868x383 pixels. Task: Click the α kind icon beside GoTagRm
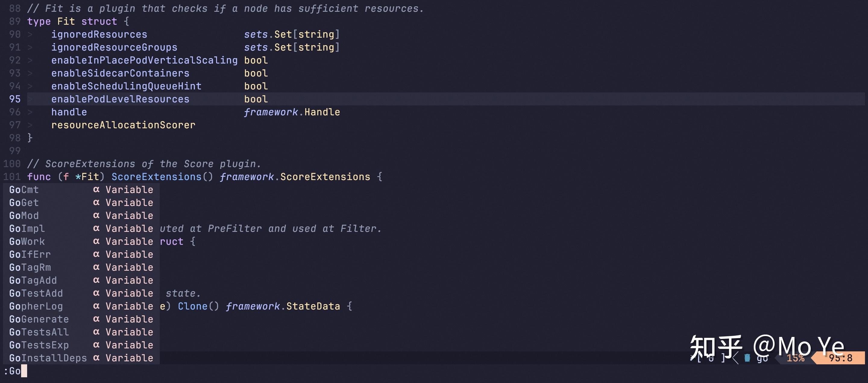[96, 267]
